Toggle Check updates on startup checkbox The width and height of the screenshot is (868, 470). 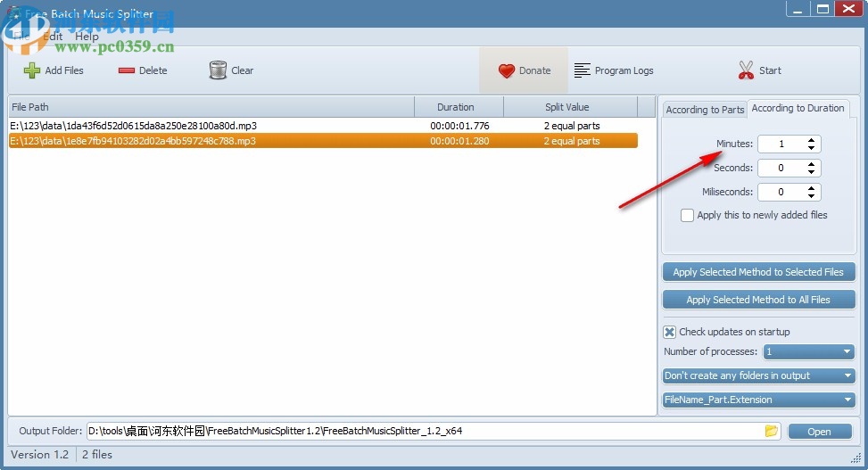[669, 332]
